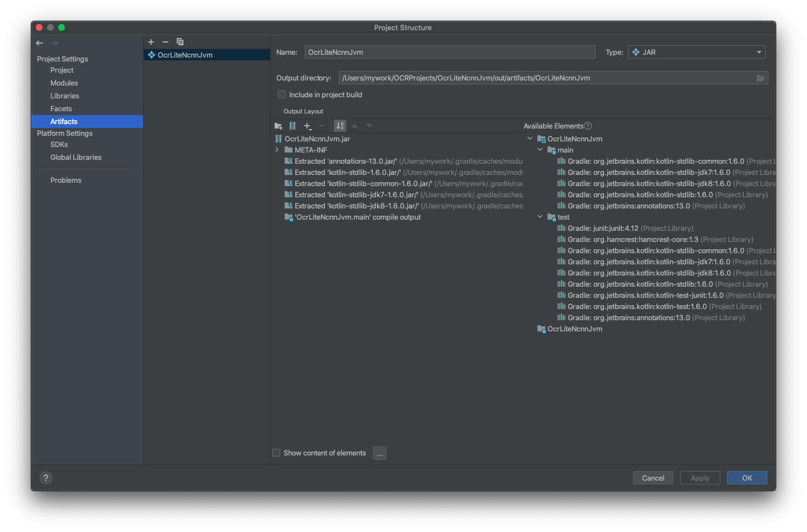Screen dimensions: 807x532
Task: Create directory in output layout toolbar
Action: point(279,126)
